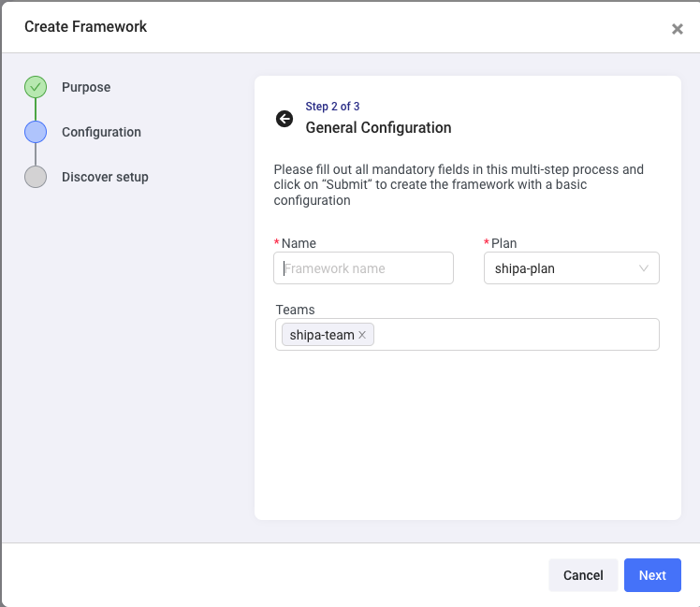Image resolution: width=700 pixels, height=607 pixels.
Task: Jump to the Discover setup step label
Action: pyautogui.click(x=105, y=177)
